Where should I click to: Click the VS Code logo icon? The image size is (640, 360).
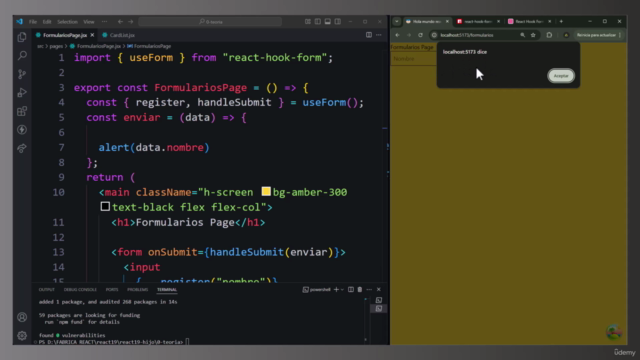click(20, 22)
